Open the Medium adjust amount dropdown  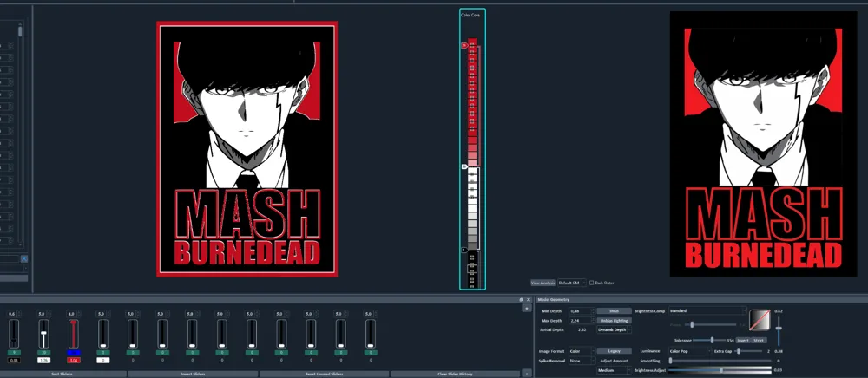pos(614,370)
